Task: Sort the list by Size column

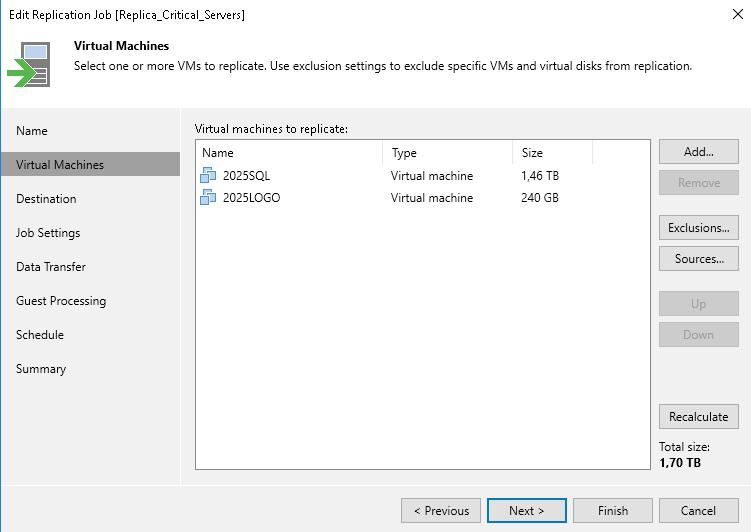Action: tap(552, 153)
